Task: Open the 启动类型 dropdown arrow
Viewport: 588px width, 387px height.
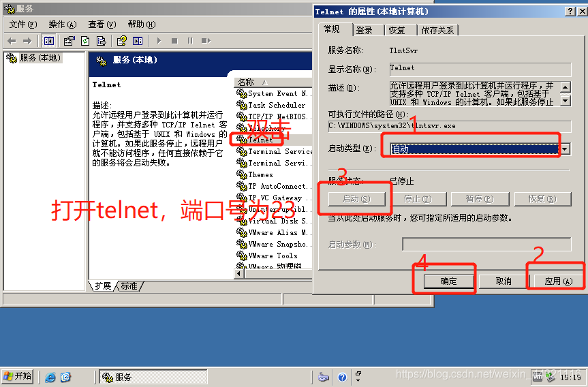Action: [564, 149]
